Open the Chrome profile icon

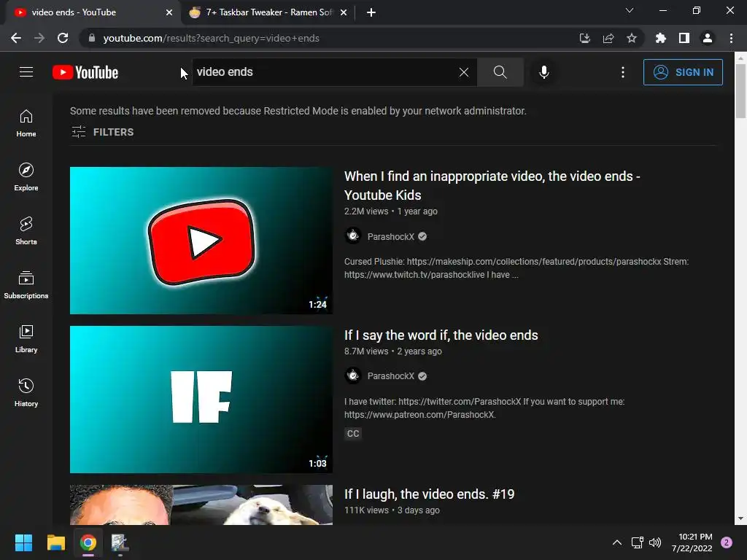707,38
